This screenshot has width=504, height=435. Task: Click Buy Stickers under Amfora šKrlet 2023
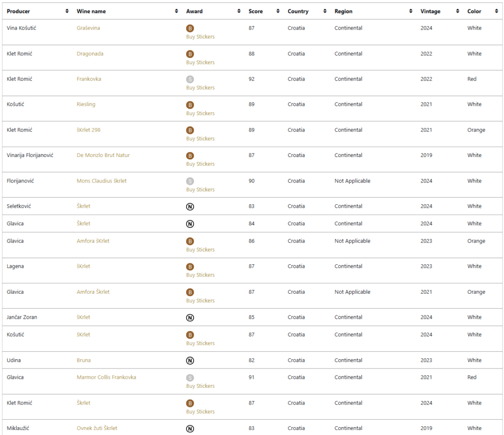[200, 249]
